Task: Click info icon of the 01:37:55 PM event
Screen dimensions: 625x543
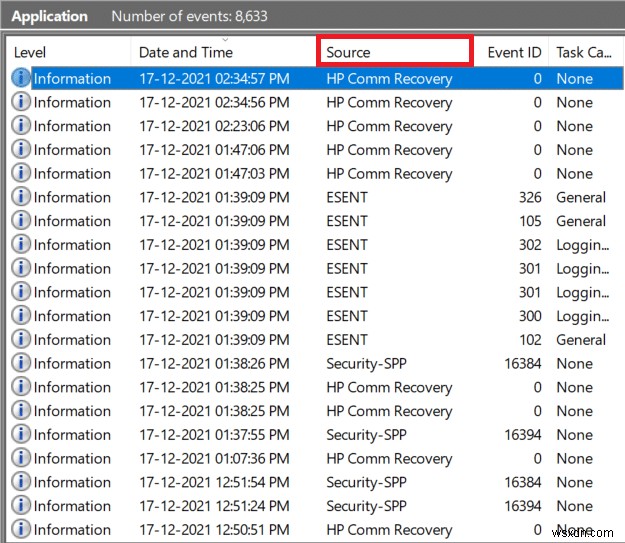Action: (x=21, y=434)
